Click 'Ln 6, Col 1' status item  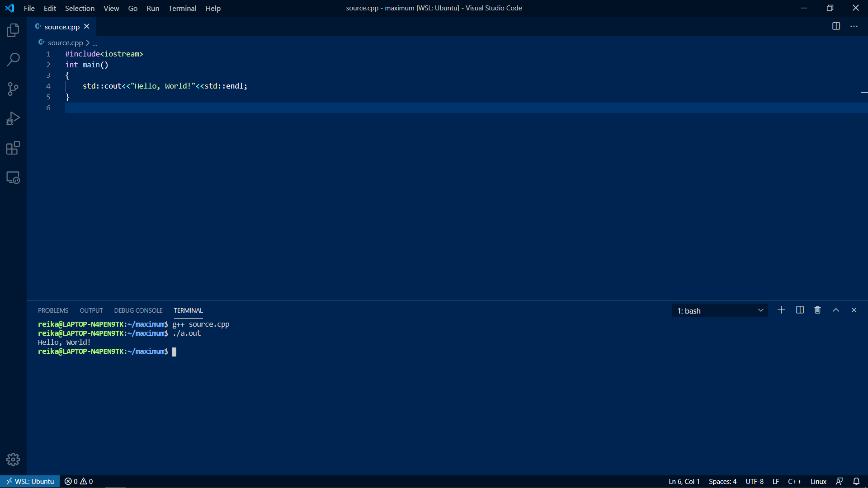(x=684, y=481)
